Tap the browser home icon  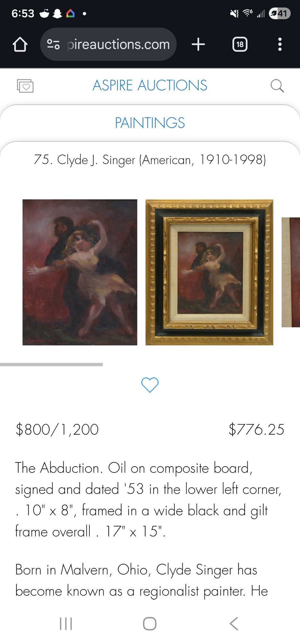point(20,44)
